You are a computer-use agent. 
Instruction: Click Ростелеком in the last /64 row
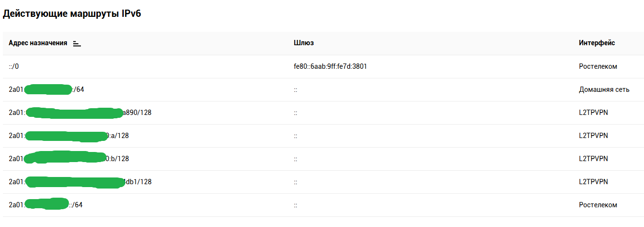pos(598,205)
